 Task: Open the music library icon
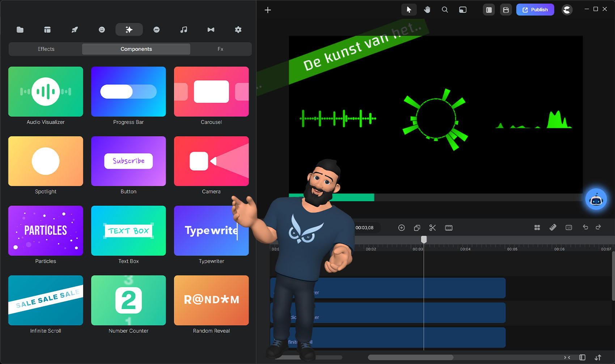[184, 30]
